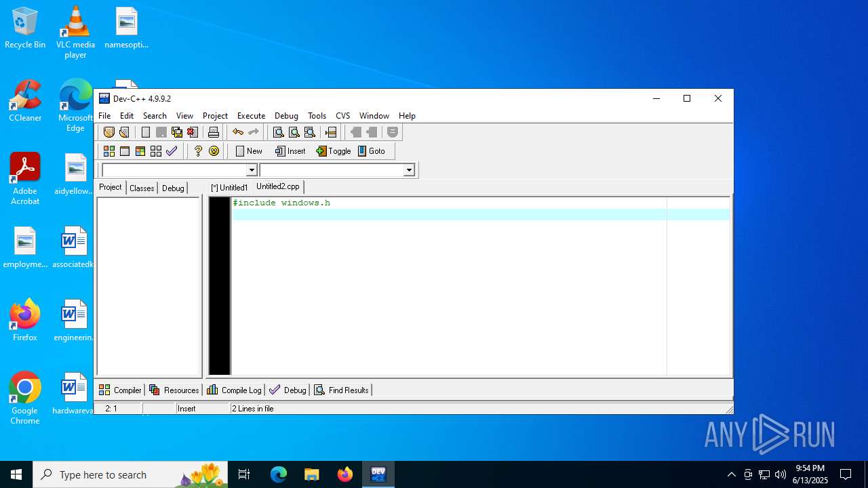Click the first icon on the main toolbar
This screenshot has width=868, height=488.
click(x=108, y=132)
